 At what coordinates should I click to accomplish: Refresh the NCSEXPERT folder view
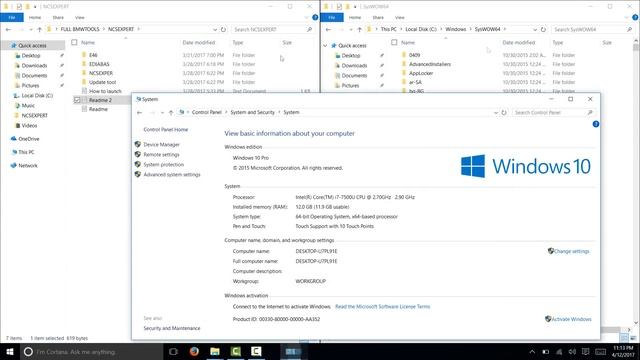pyautogui.click(x=223, y=29)
